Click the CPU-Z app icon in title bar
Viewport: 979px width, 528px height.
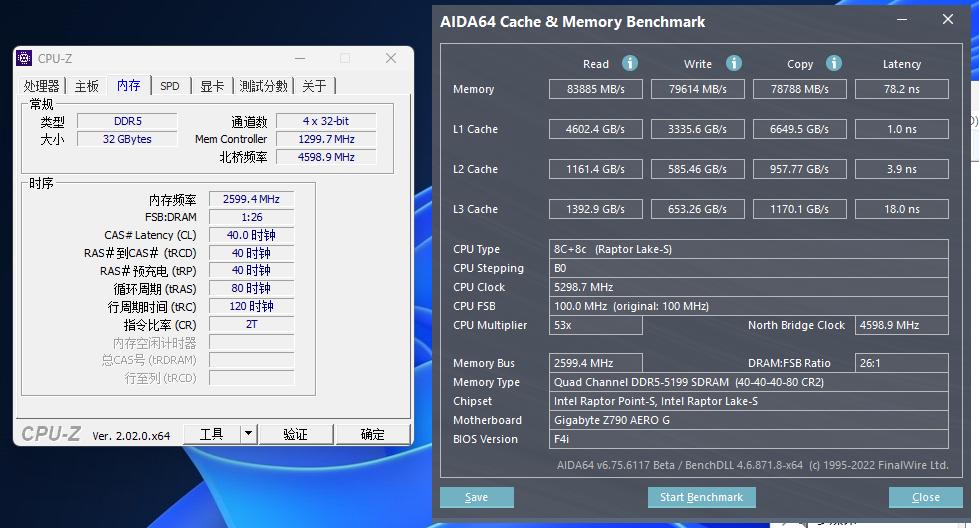point(24,58)
